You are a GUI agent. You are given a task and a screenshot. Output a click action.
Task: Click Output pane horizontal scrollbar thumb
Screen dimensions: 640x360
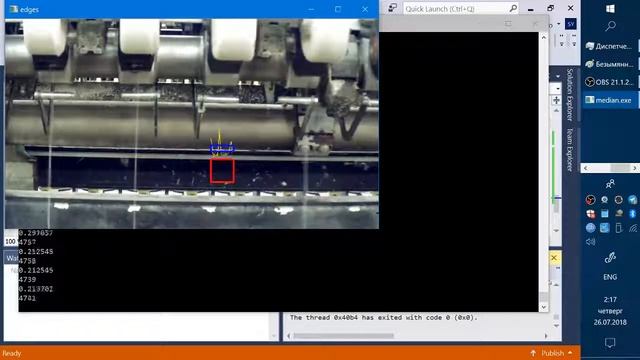click(x=344, y=336)
